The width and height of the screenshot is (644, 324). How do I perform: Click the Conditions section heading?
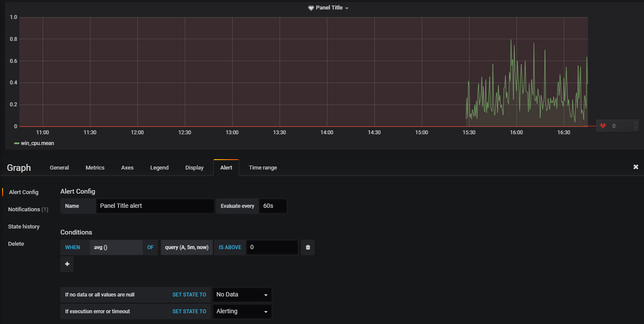(x=76, y=232)
